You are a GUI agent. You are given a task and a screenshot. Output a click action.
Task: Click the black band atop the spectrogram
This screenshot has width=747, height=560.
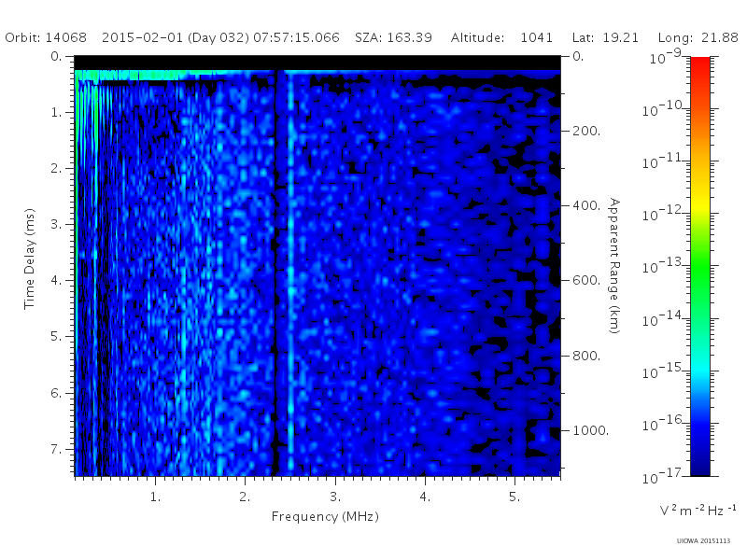[317, 63]
